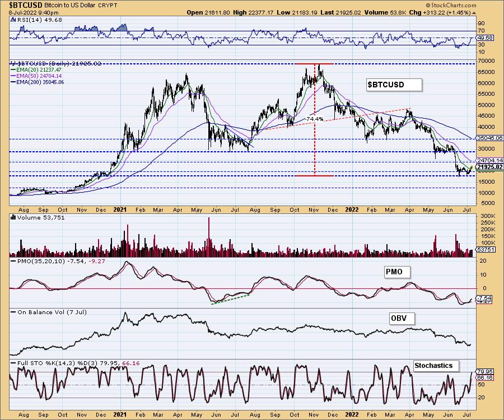Image resolution: width=504 pixels, height=420 pixels.
Task: Select the Open 21611.80 value
Action: [208, 12]
